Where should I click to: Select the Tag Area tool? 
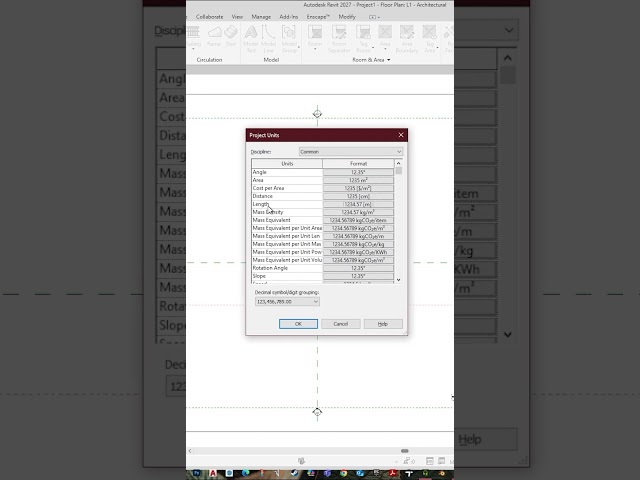429,39
